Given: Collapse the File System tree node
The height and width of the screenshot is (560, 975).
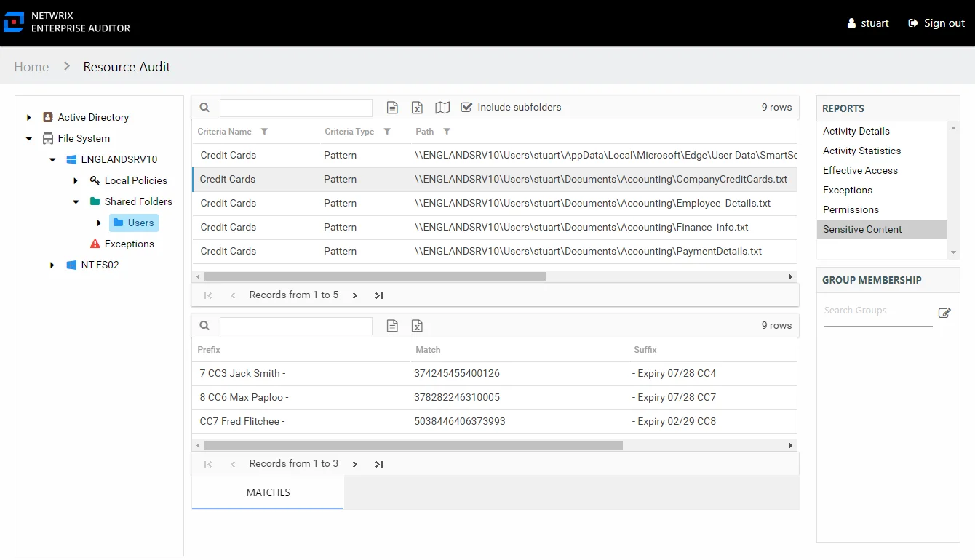Looking at the screenshot, I should click(28, 138).
